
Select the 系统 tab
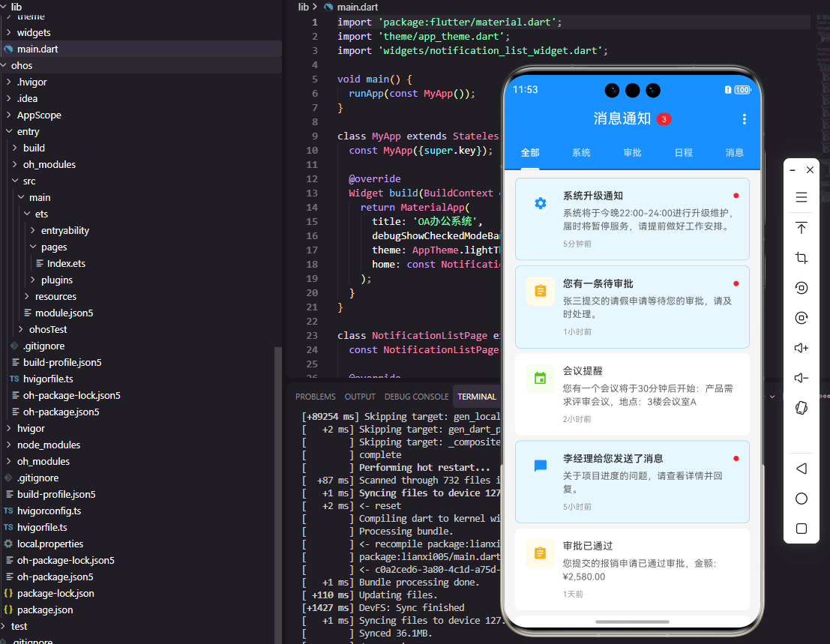pyautogui.click(x=581, y=152)
